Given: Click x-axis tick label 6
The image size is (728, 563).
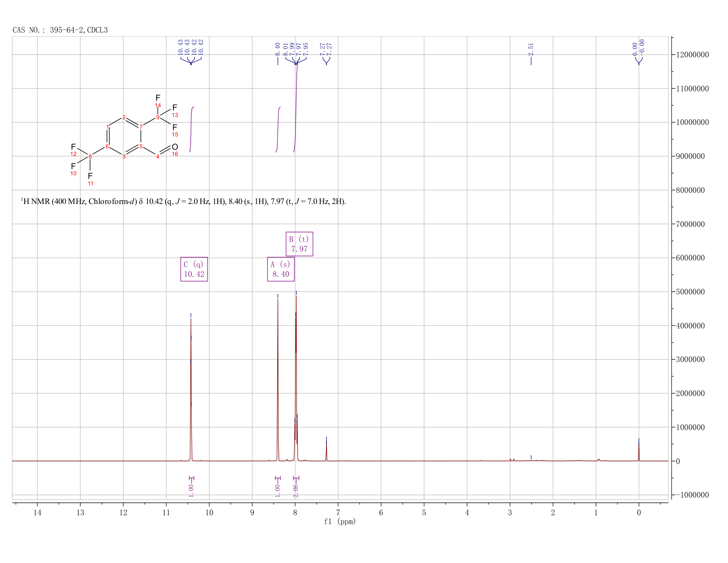Looking at the screenshot, I should click(x=381, y=513).
